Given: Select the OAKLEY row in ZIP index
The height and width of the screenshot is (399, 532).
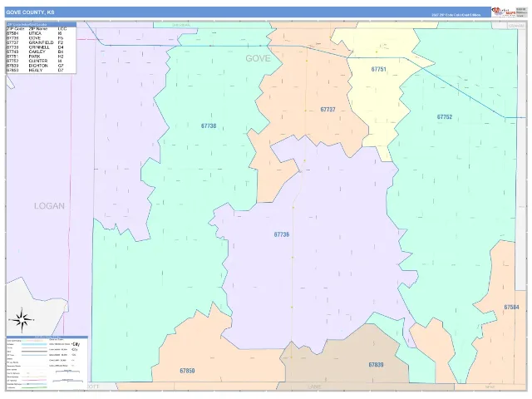Looking at the screenshot, I should click(41, 52).
